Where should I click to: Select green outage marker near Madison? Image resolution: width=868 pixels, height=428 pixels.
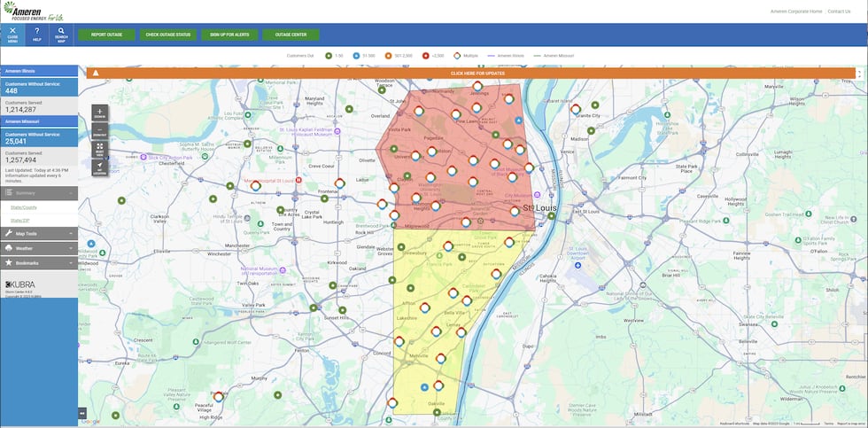[592, 130]
